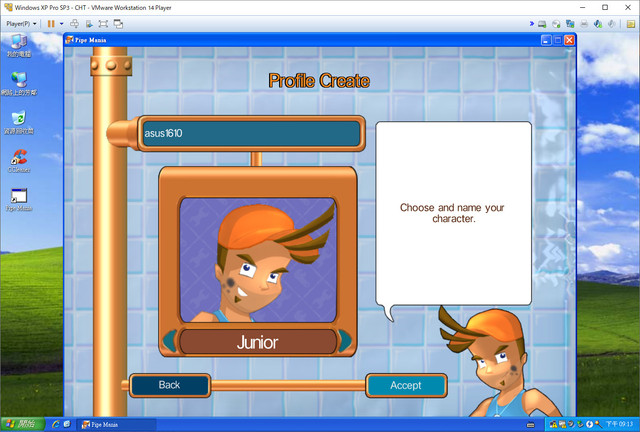Click the Junior character portrait
640x432 pixels.
258,260
